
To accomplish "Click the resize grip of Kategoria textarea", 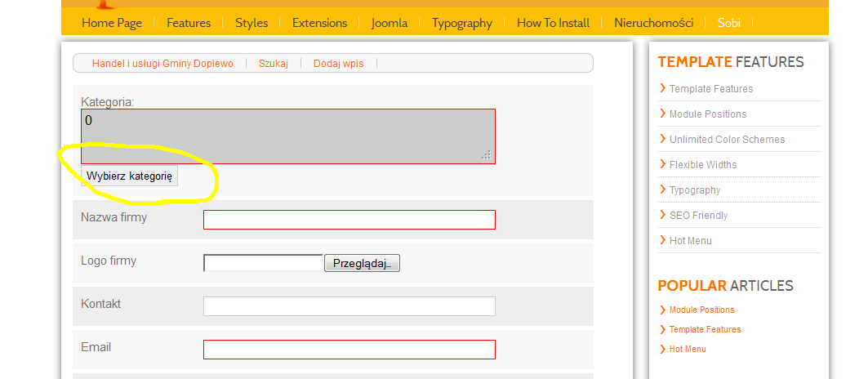I will [486, 155].
